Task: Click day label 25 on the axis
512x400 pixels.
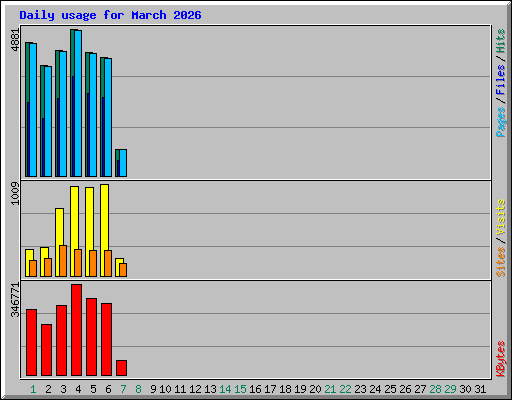Action: pos(390,389)
